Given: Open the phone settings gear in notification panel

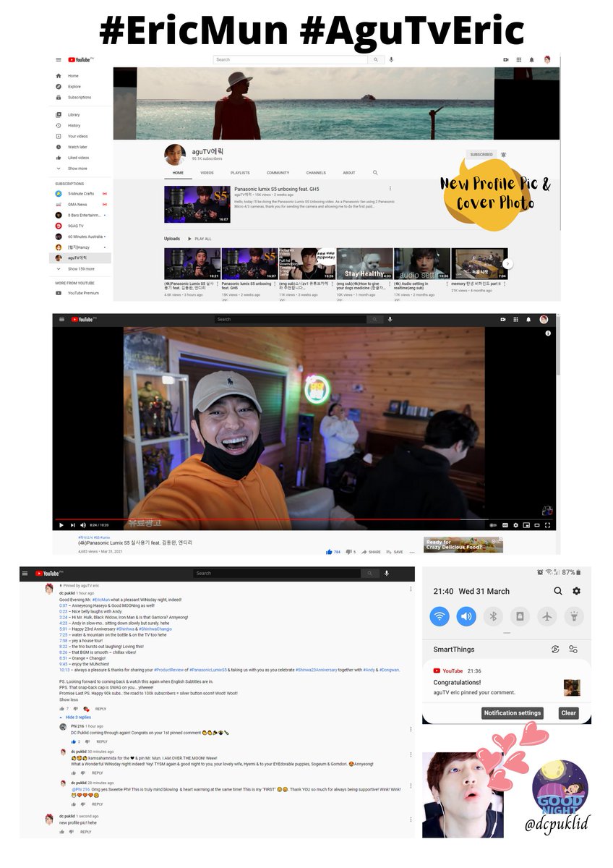Looking at the screenshot, I should click(576, 591).
